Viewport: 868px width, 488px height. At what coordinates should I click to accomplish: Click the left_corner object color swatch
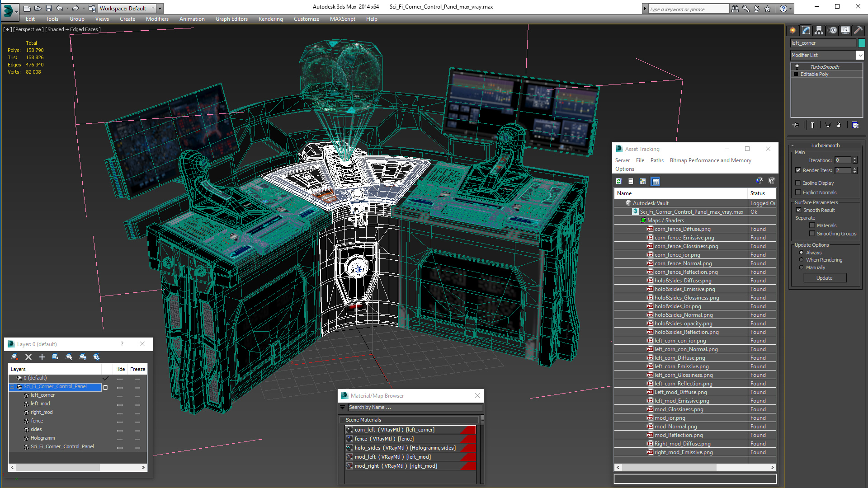point(862,43)
